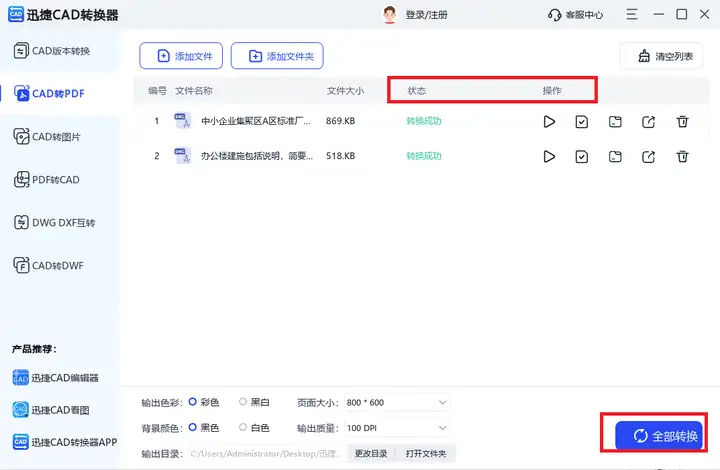This screenshot has width=720, height=470.
Task: Click the DWG file type icon in row 1
Action: (182, 121)
